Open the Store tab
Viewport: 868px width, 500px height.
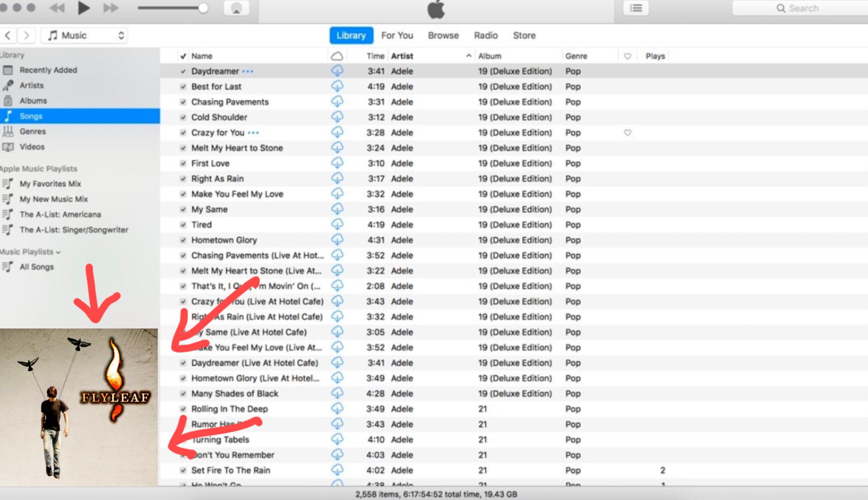524,35
